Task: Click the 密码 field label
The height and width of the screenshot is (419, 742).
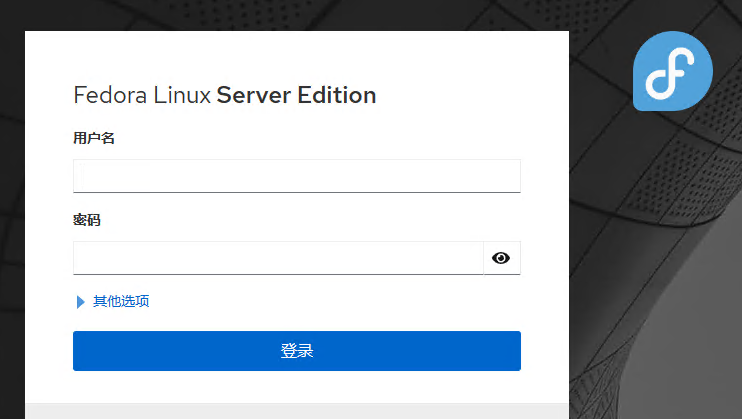Action: coord(87,220)
